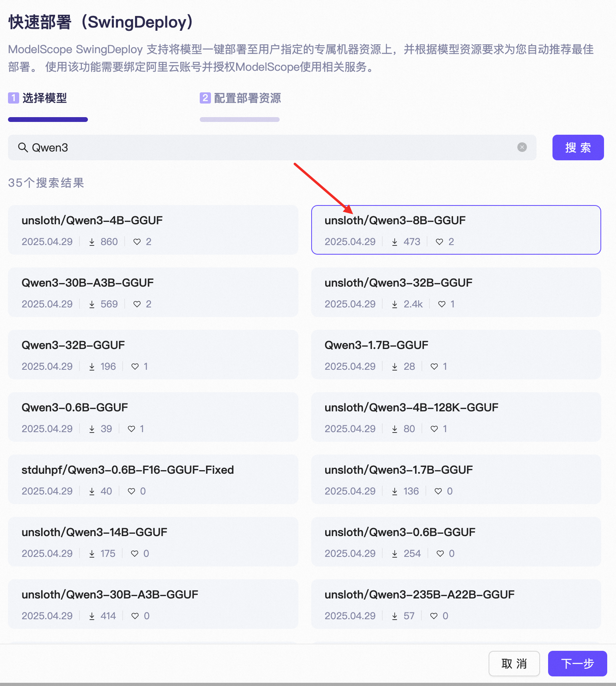Image resolution: width=616 pixels, height=686 pixels.
Task: Click the 搜索 search button
Action: pyautogui.click(x=578, y=148)
